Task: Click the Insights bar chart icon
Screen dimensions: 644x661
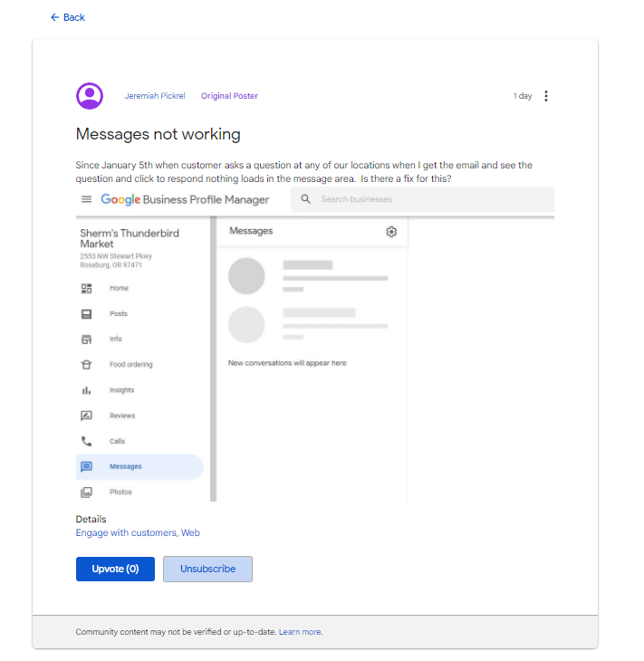Action: click(x=86, y=390)
